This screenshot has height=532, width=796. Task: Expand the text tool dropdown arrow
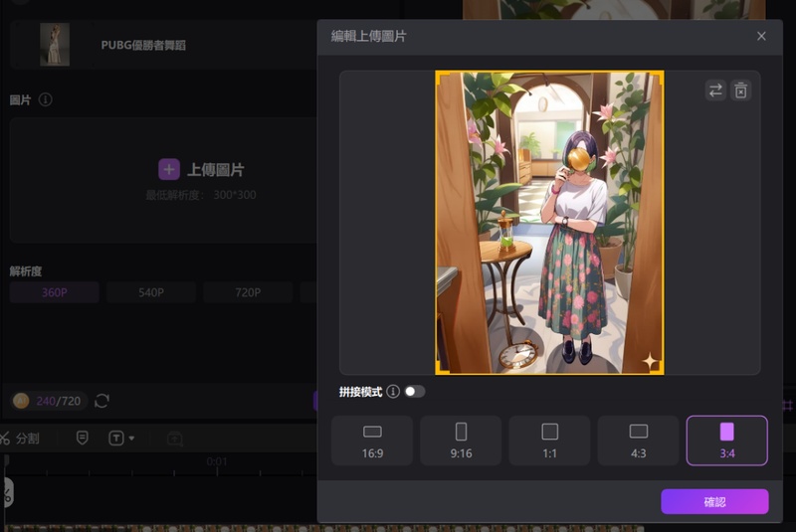131,439
